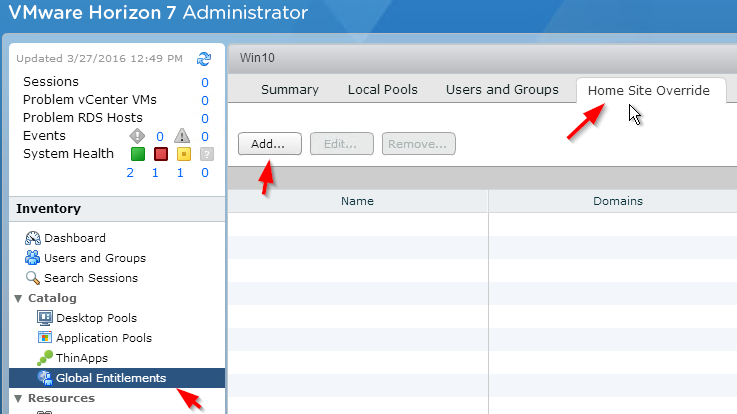Screen dimensions: 737x414
Task: Open the Events warning count link
Action: 205,137
